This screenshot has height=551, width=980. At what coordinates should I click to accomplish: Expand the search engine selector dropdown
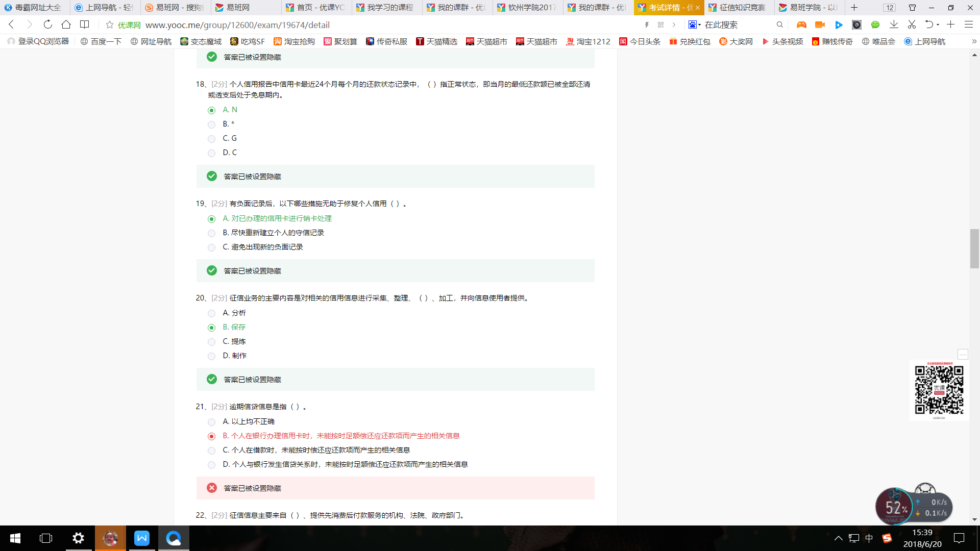pos(694,24)
